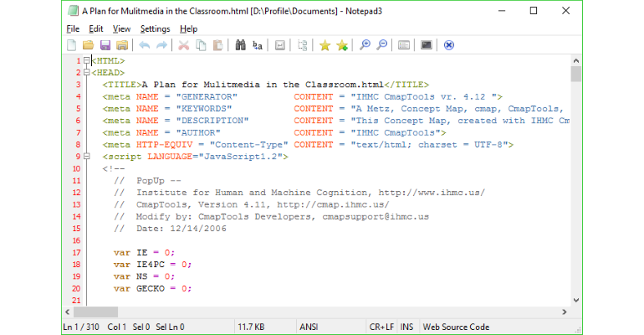Click the Zoom In magnifier icon
644x335 pixels.
(x=365, y=45)
